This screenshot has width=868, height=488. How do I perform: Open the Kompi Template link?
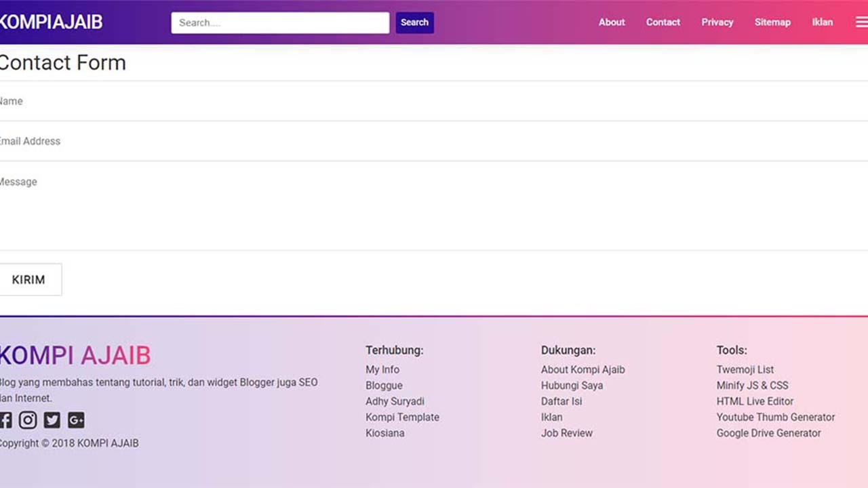coord(402,417)
